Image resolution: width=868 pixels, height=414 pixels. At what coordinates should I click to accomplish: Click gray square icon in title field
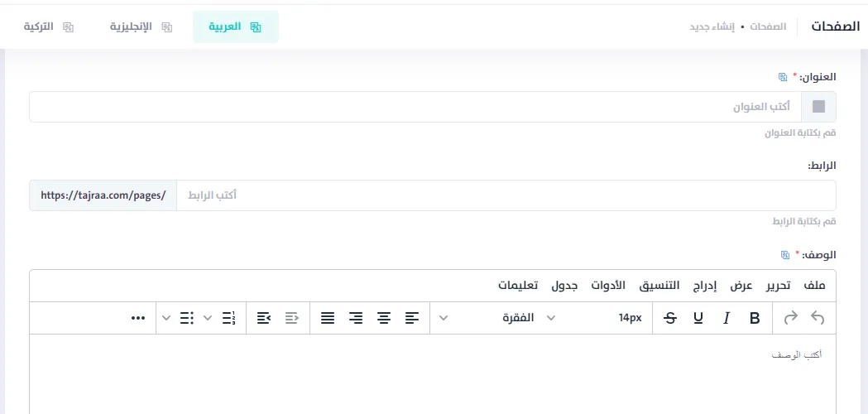(818, 107)
